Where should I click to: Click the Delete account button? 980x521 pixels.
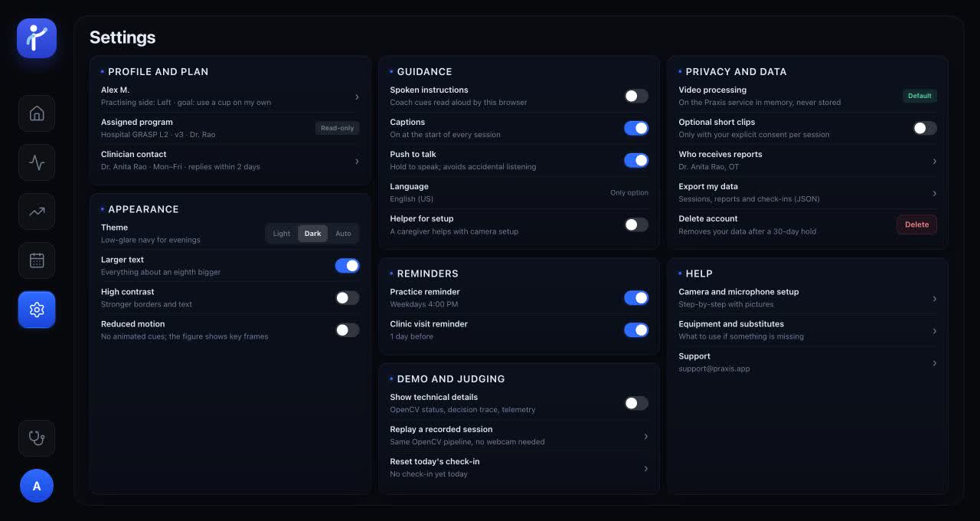pos(916,224)
